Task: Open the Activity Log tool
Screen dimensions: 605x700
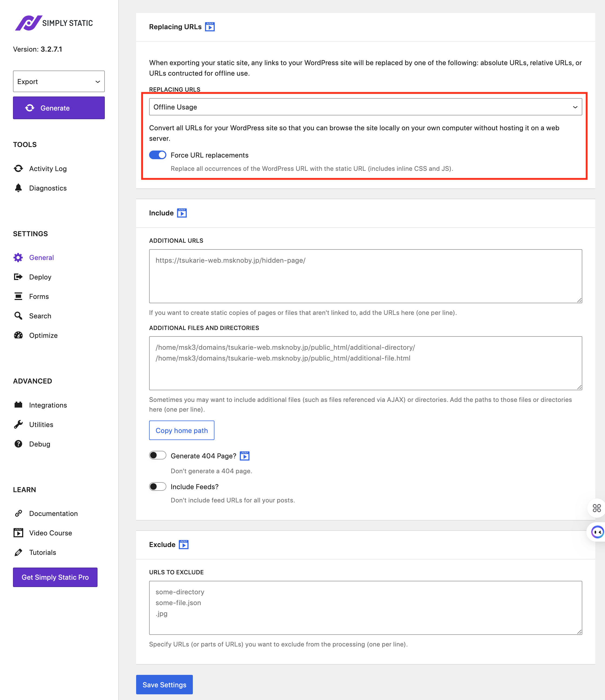Action: [x=48, y=169]
